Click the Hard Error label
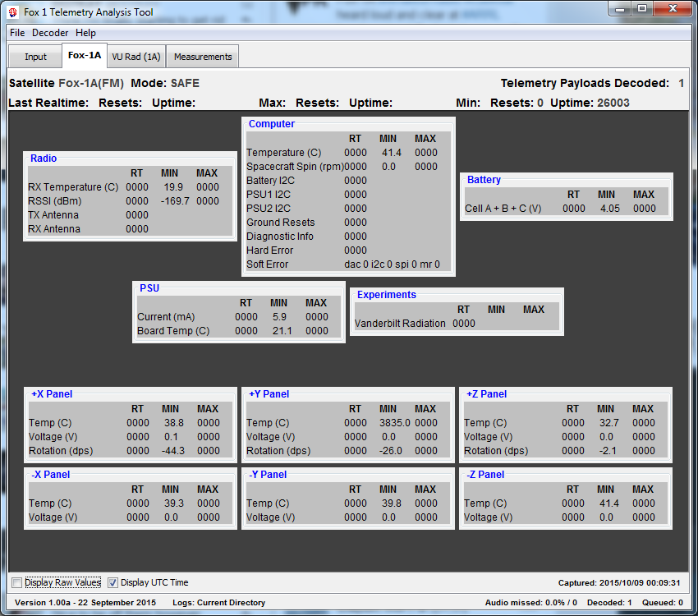Viewport: 698px width, 616px height. pos(270,251)
